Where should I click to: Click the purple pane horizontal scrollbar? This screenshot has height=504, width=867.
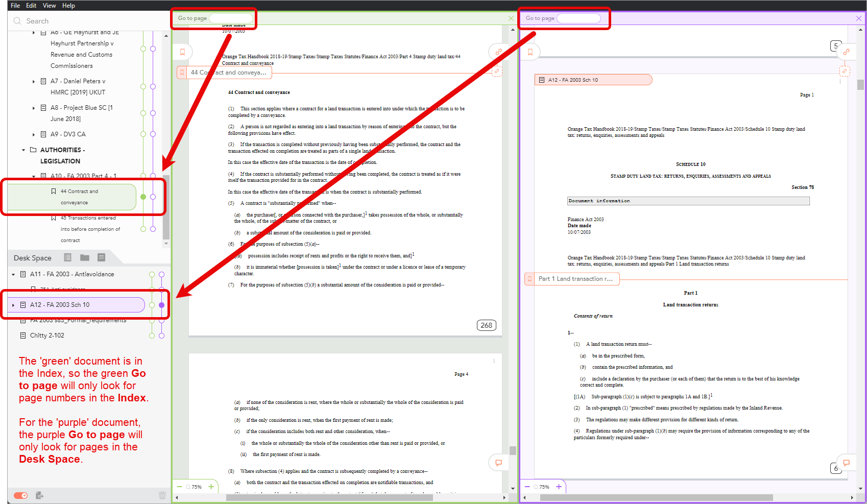click(657, 497)
